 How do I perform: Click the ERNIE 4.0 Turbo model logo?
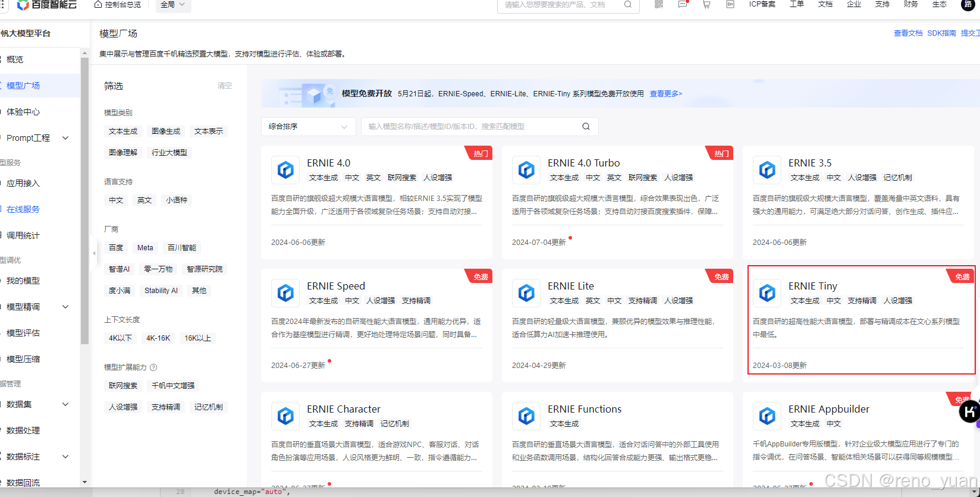[526, 170]
